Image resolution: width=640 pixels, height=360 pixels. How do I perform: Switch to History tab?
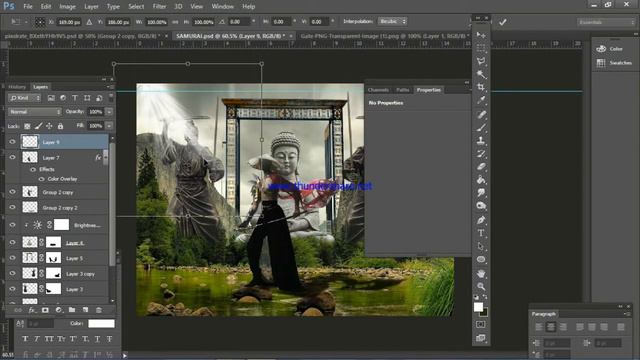tap(17, 87)
